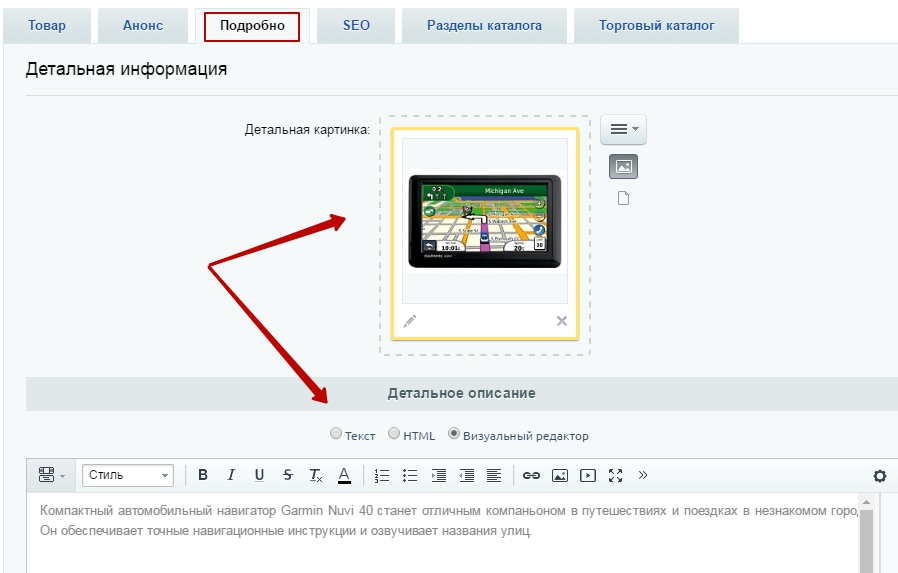This screenshot has width=898, height=573.
Task: Open text alignment options
Action: (x=494, y=475)
